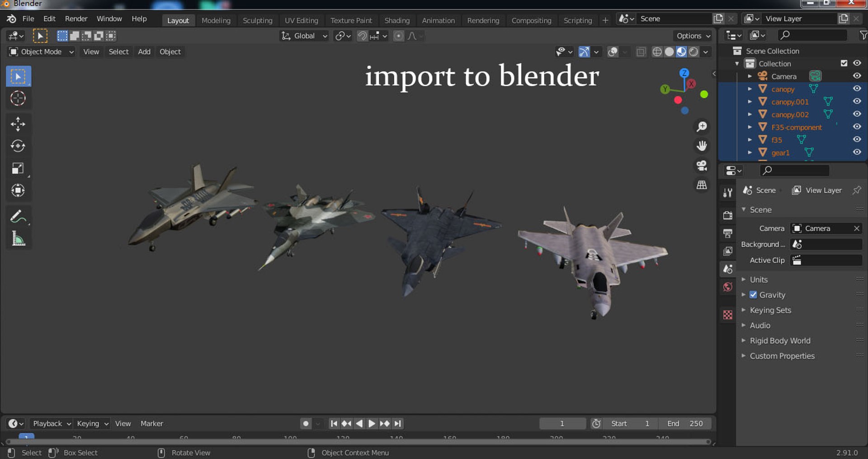Select the Select Box tool

pos(18,76)
